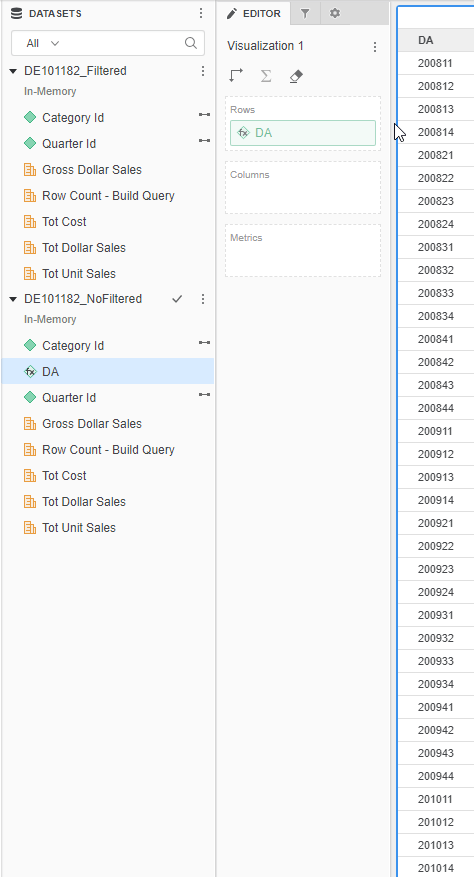
Task: Click the eraser clear visualization icon
Action: point(296,76)
